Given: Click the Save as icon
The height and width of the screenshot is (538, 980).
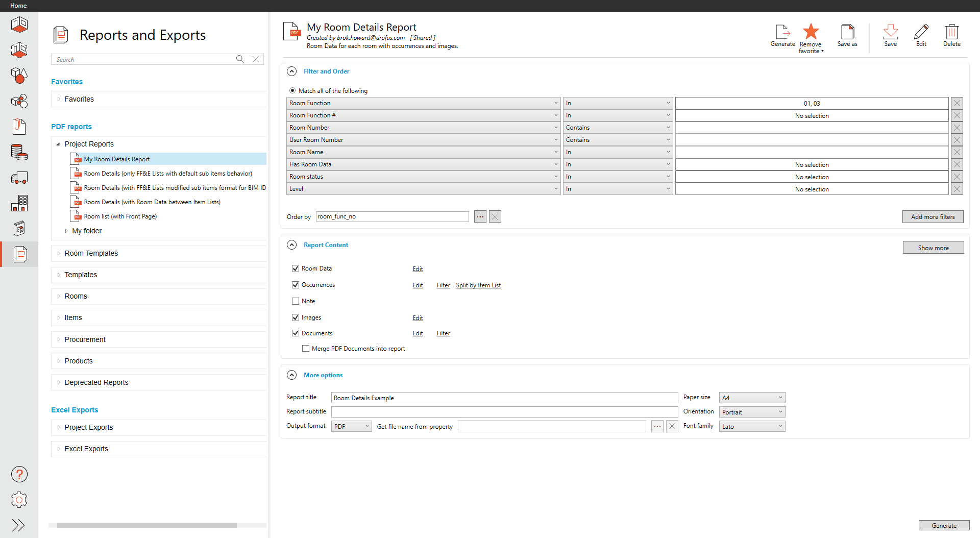Looking at the screenshot, I should point(847,32).
